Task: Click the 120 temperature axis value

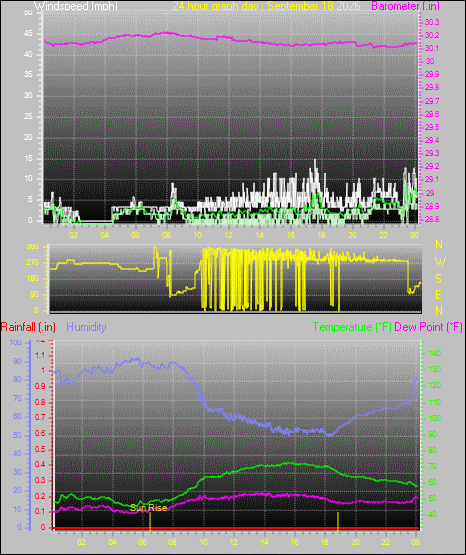Action: pos(435,385)
